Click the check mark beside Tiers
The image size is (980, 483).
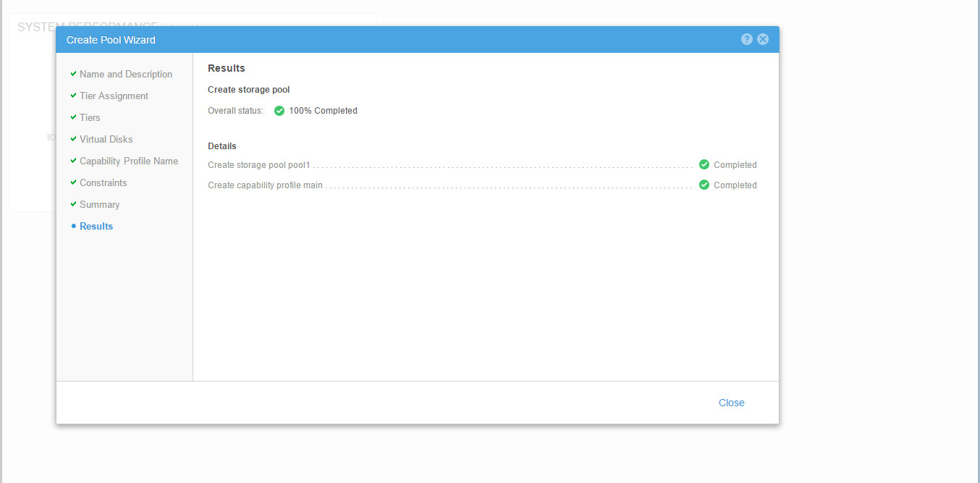(74, 117)
